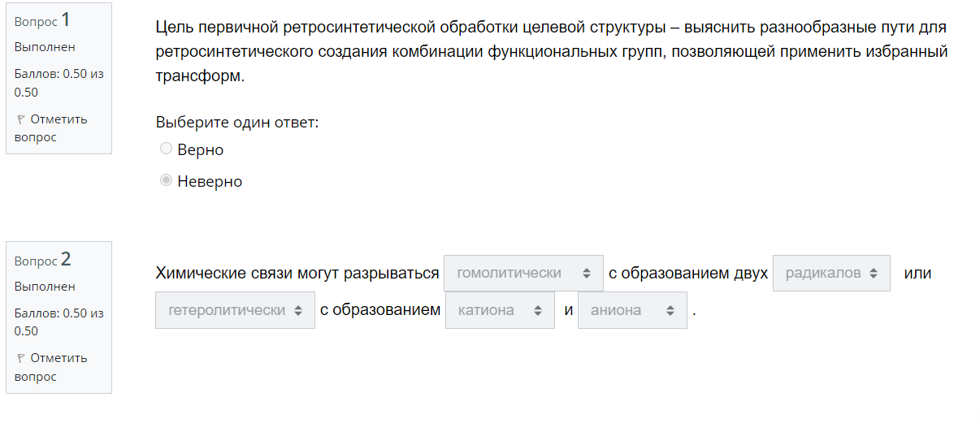The width and height of the screenshot is (980, 423).
Task: Click the 'Вопрос 1' info heading
Action: [x=42, y=20]
